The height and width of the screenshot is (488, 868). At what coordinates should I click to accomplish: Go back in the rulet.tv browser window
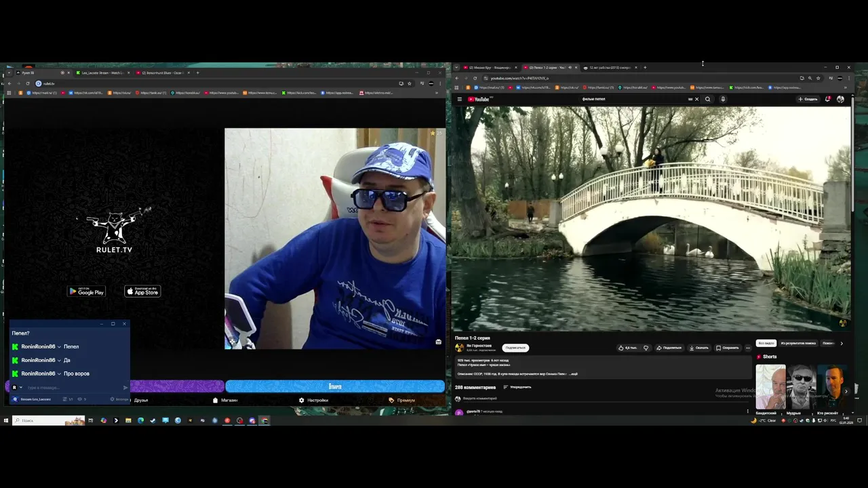[x=9, y=83]
